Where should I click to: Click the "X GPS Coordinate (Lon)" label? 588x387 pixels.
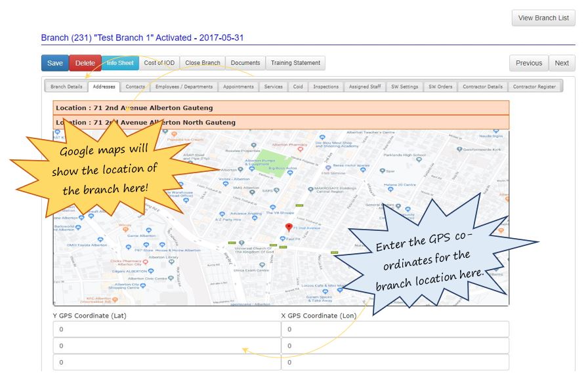319,316
